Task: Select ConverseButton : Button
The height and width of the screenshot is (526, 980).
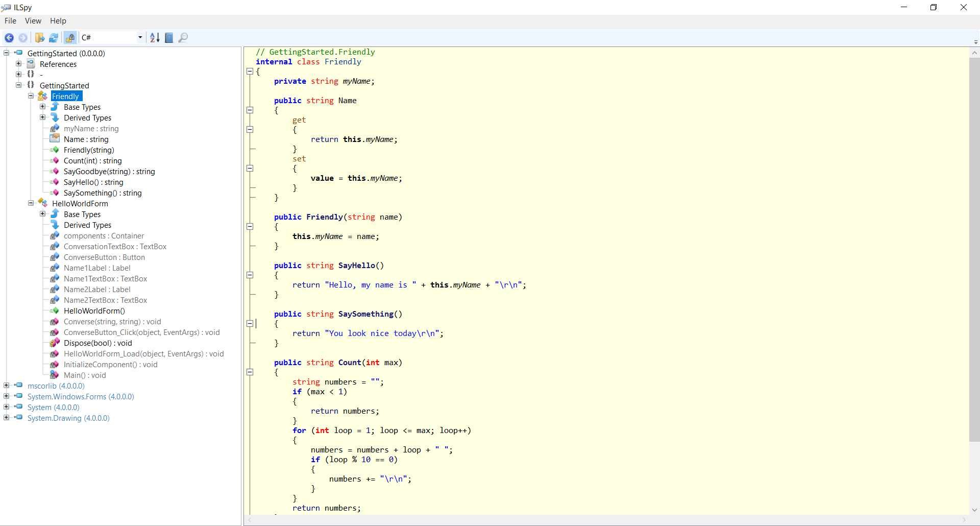Action: coord(104,257)
